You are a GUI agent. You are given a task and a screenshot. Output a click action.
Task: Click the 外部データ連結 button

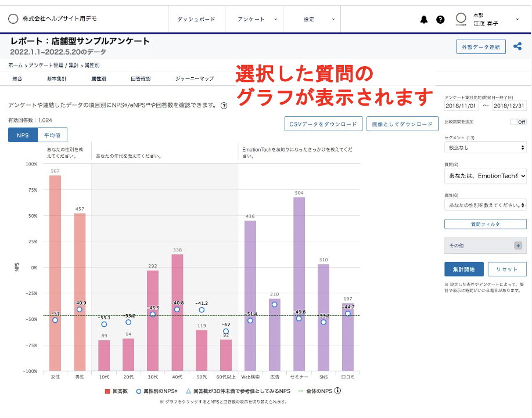coord(481,47)
